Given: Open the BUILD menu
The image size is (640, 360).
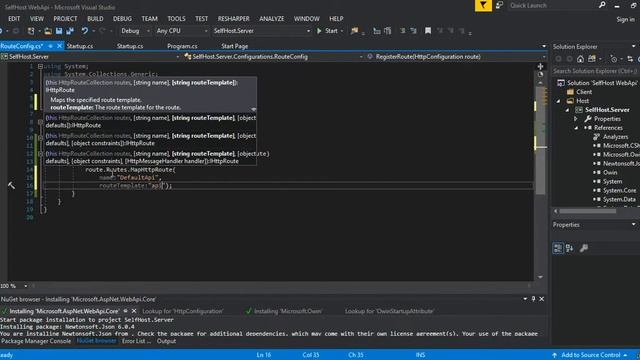Looking at the screenshot, I should (x=95, y=19).
